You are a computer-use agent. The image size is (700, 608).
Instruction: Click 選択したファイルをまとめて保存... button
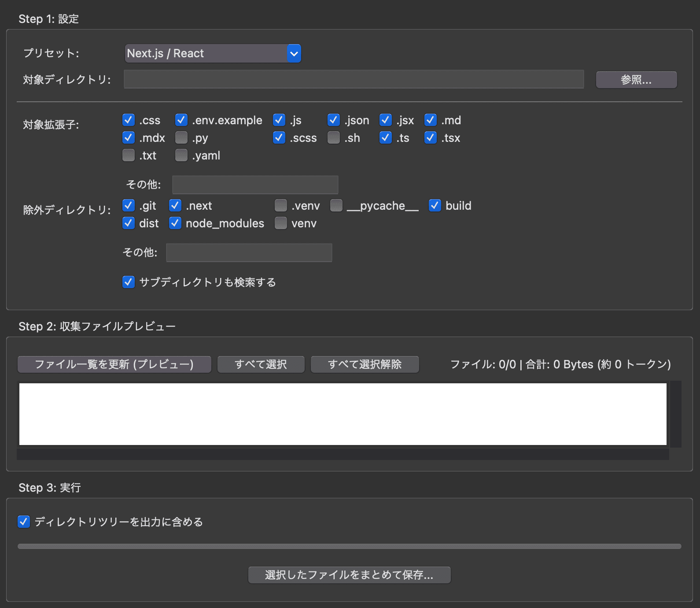click(x=349, y=575)
